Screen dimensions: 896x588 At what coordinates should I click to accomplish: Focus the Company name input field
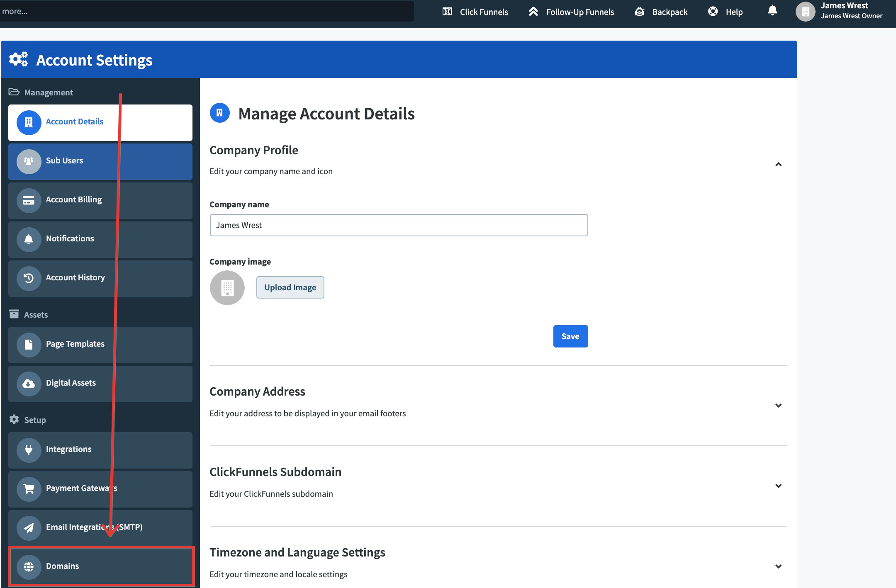399,225
